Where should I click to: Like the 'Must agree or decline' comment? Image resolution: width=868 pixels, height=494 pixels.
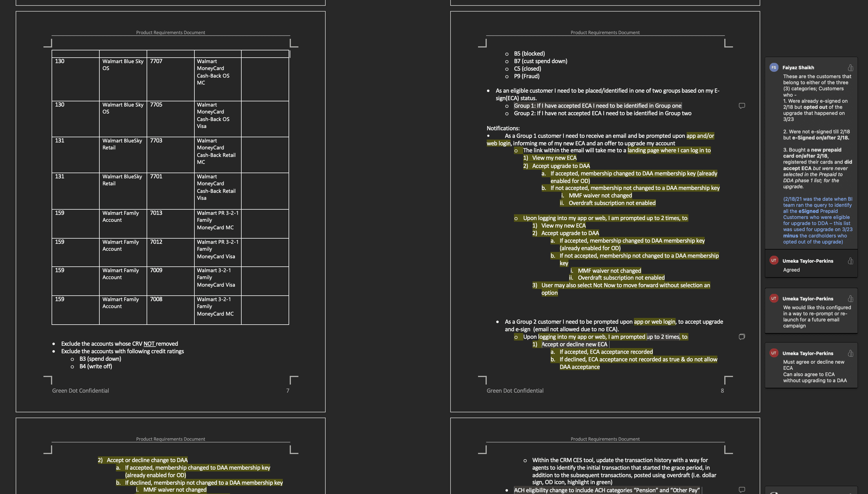tap(850, 353)
